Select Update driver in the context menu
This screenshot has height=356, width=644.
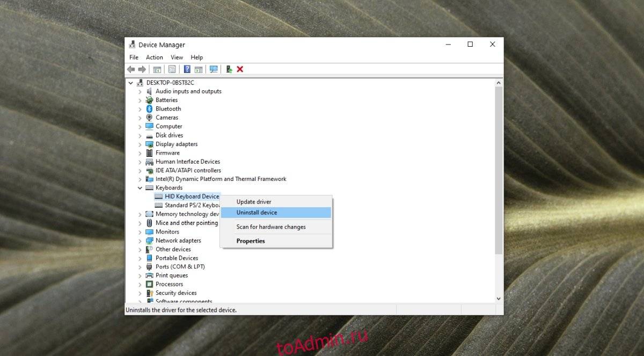[254, 202]
